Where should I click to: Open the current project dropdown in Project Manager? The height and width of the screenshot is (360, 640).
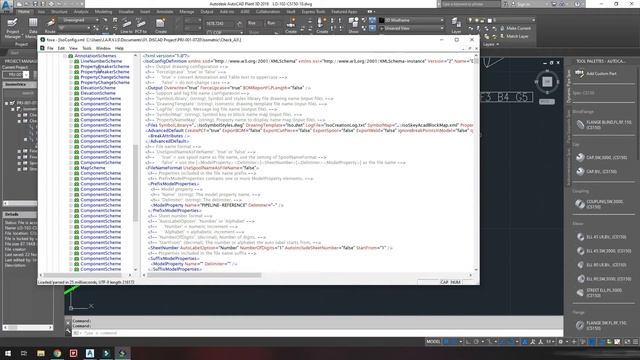[x=26, y=75]
